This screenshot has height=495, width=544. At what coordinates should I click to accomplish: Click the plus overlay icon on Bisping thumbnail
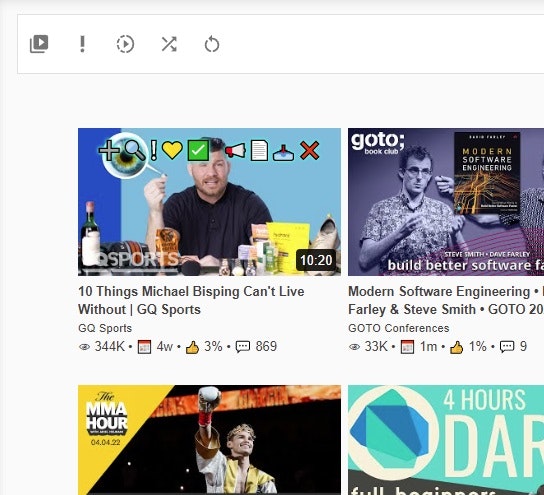click(109, 151)
